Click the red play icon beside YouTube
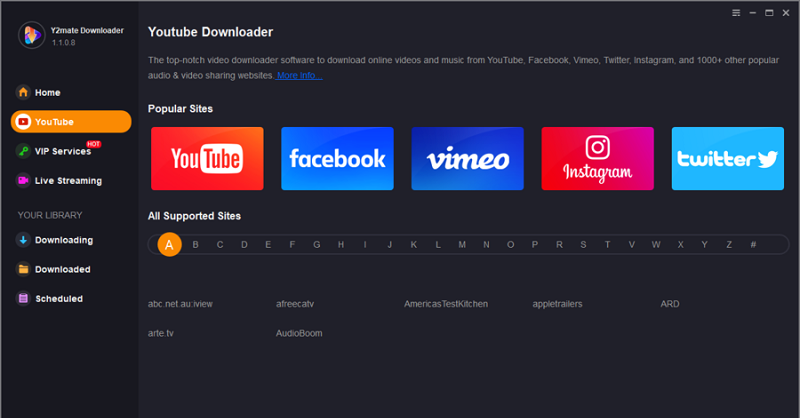Viewport: 800px width, 418px height. coord(23,121)
